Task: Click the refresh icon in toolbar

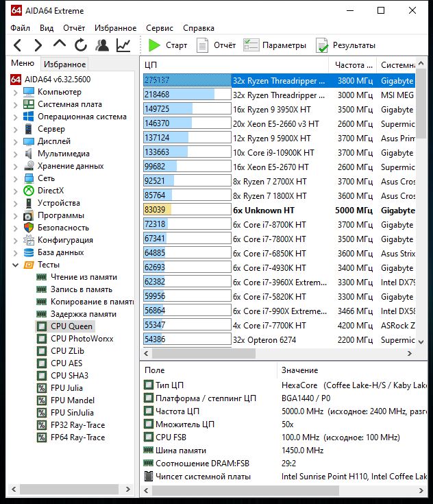Action: tap(81, 45)
